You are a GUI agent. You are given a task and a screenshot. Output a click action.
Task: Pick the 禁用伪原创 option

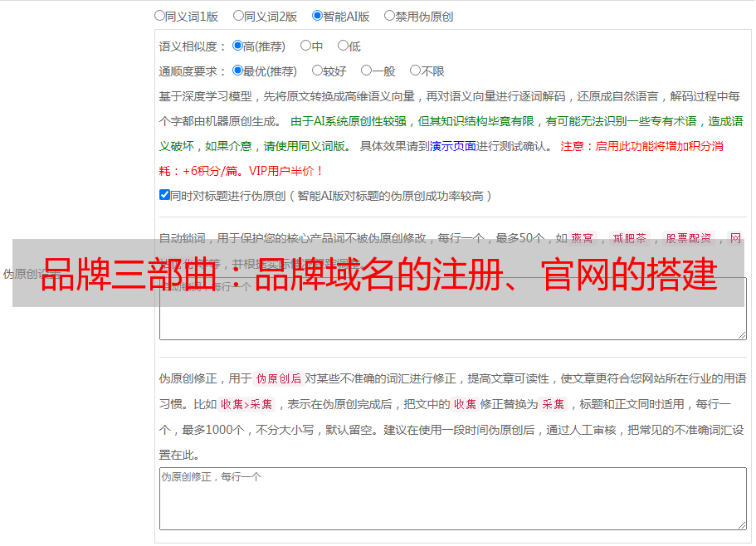point(389,15)
